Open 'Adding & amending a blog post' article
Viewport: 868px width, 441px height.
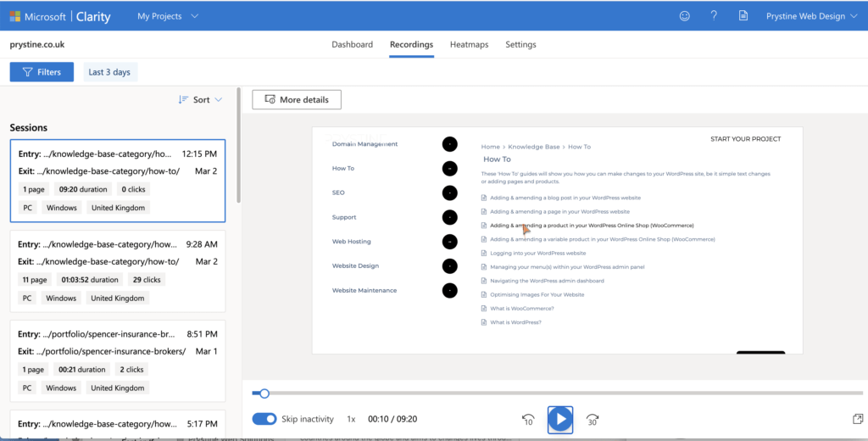(565, 198)
